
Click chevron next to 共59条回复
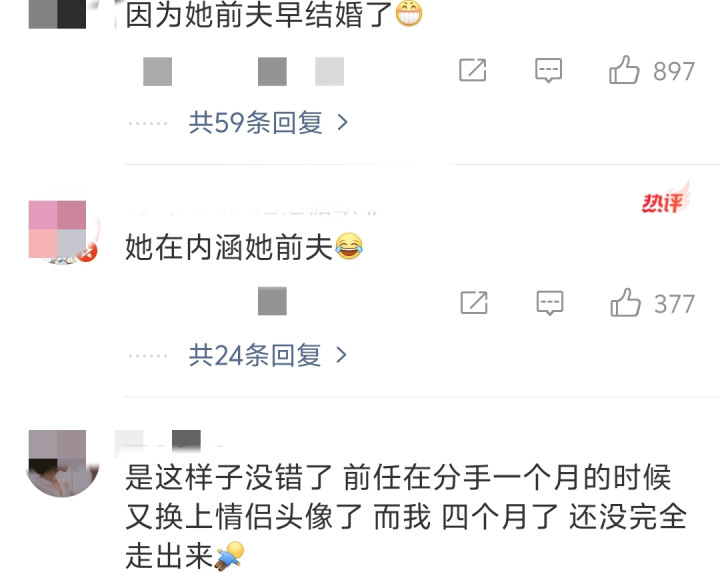point(343,122)
